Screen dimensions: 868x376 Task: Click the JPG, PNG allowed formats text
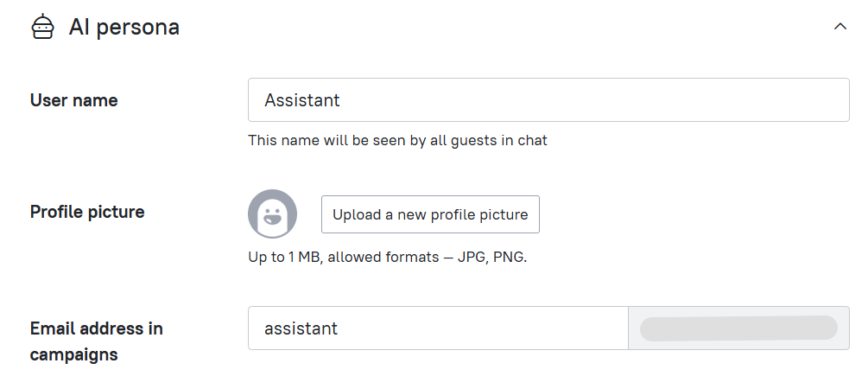point(492,258)
